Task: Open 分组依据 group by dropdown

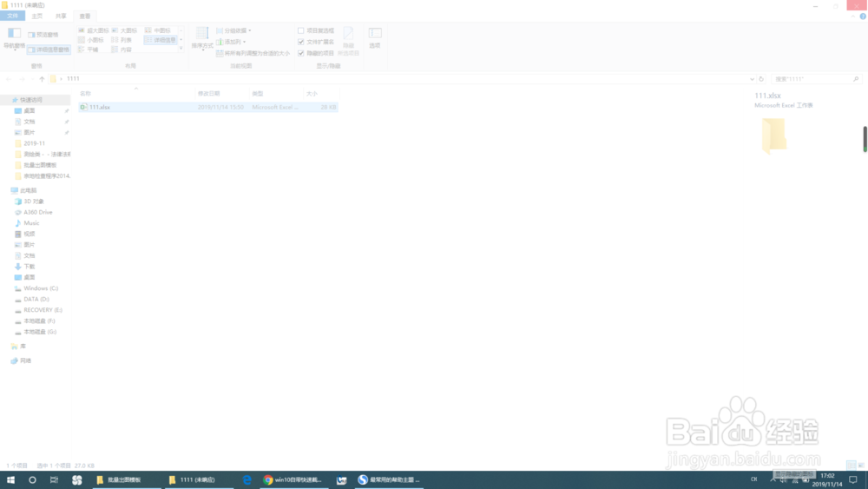Action: coord(233,30)
